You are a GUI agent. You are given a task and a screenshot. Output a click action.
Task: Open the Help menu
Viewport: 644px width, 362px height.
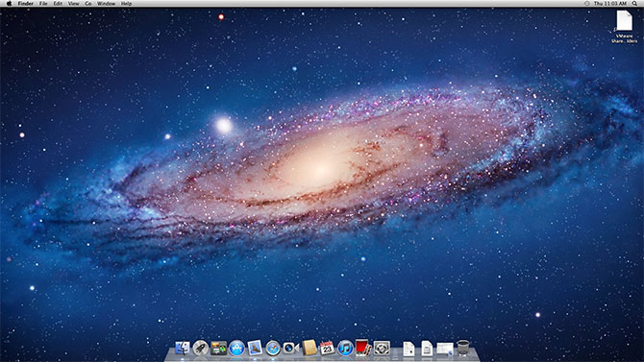(x=127, y=3)
